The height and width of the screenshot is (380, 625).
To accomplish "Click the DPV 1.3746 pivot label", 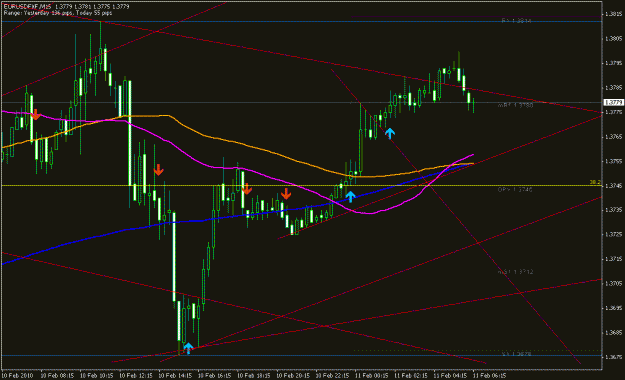I will [515, 190].
